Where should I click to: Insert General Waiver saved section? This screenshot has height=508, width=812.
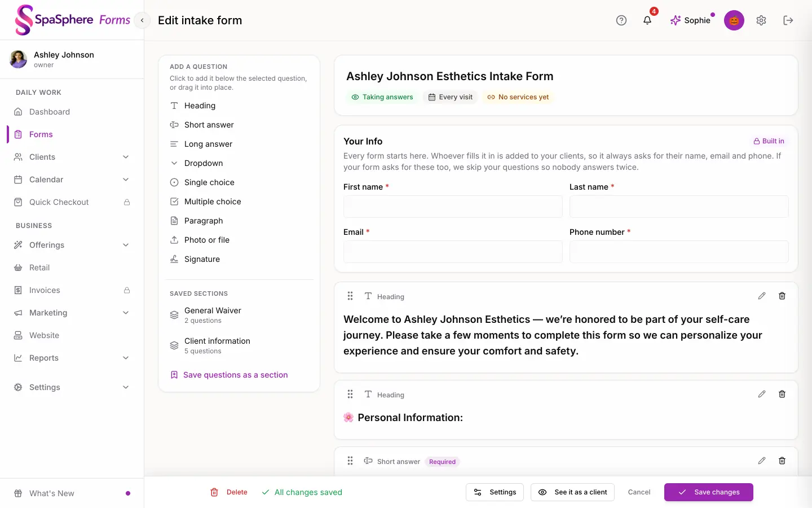tap(239, 315)
